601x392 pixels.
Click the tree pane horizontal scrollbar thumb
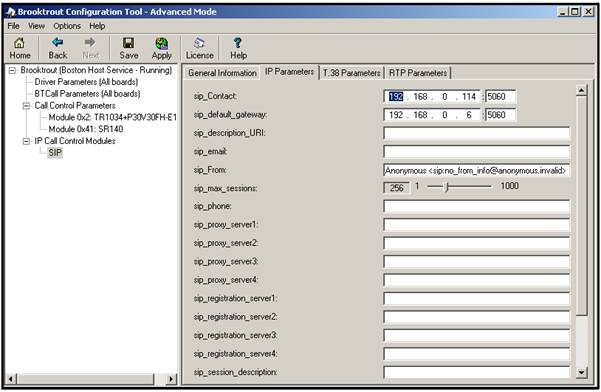(85, 379)
